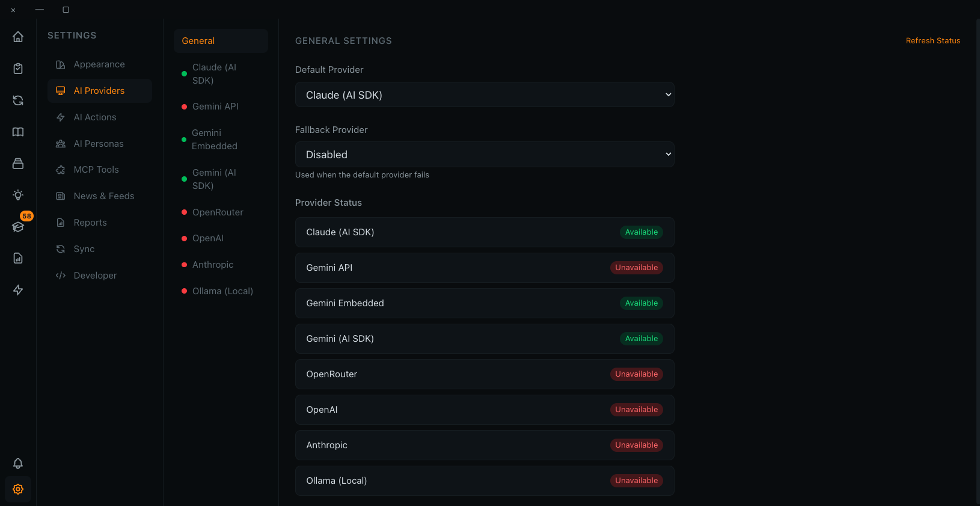This screenshot has width=980, height=506.
Task: Click the Appearance palette icon
Action: (61, 64)
